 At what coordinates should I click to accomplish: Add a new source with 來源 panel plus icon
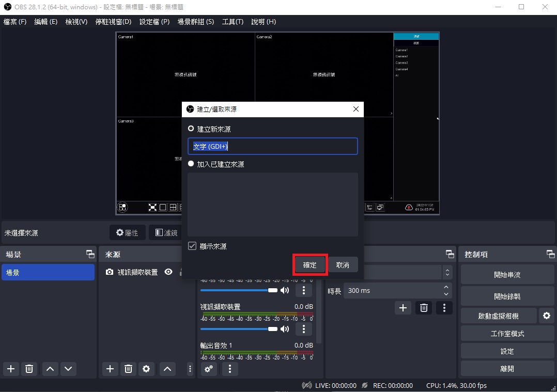coord(110,369)
